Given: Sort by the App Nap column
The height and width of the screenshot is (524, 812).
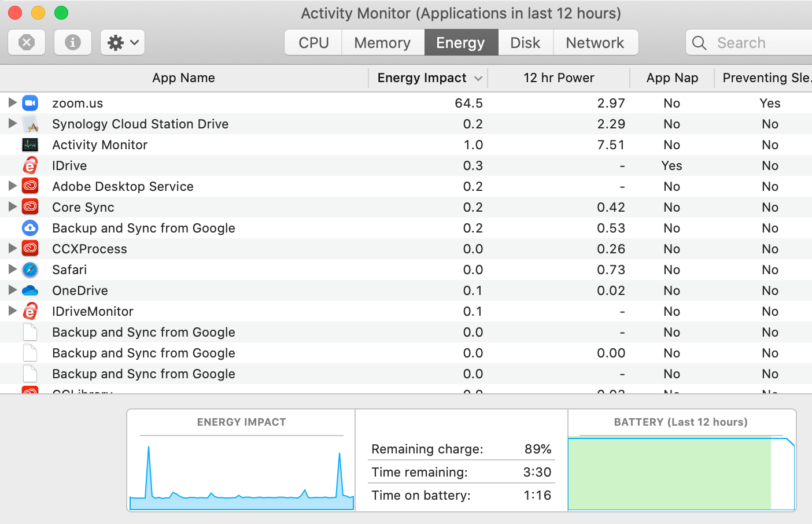Looking at the screenshot, I should pos(672,78).
